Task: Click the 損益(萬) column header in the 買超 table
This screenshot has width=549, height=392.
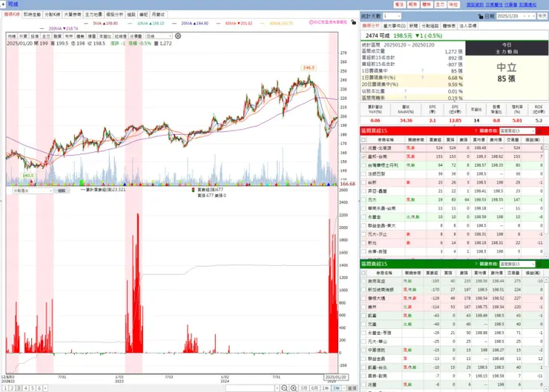Action: pyautogui.click(x=532, y=140)
